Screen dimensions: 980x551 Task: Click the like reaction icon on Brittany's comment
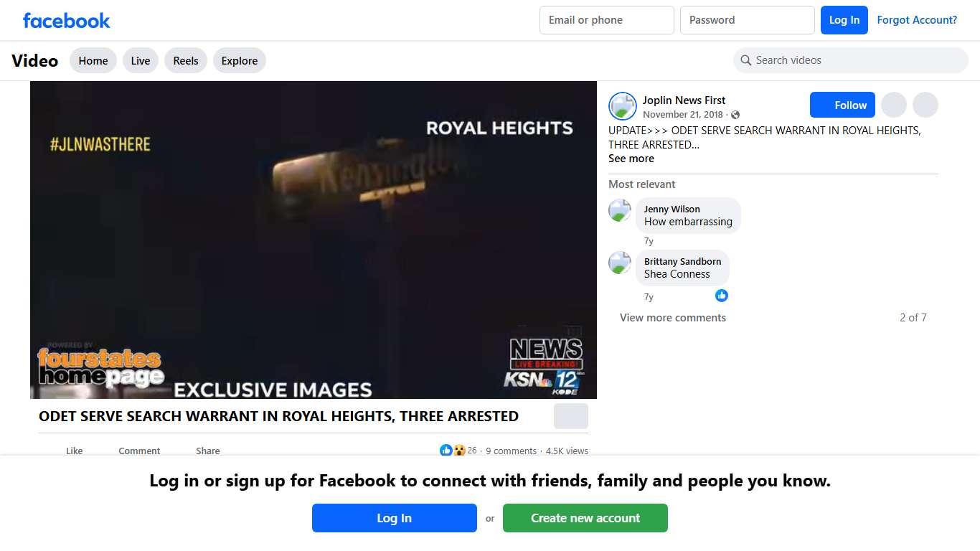[722, 296]
